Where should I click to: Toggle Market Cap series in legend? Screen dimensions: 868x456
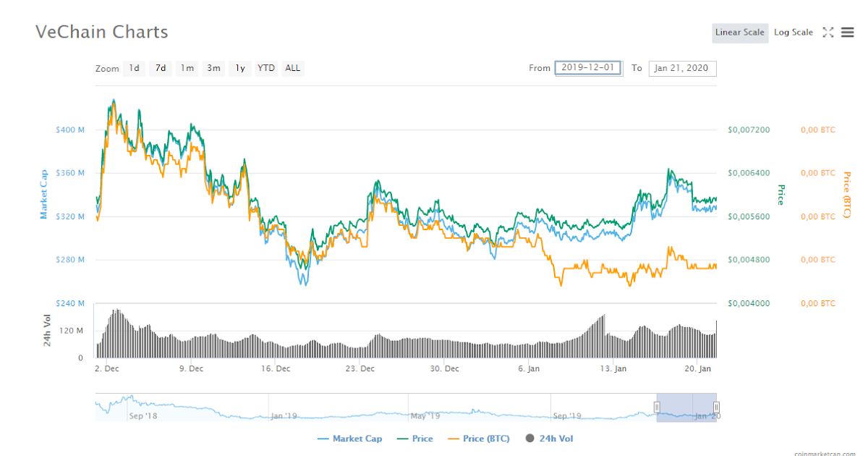(x=349, y=439)
